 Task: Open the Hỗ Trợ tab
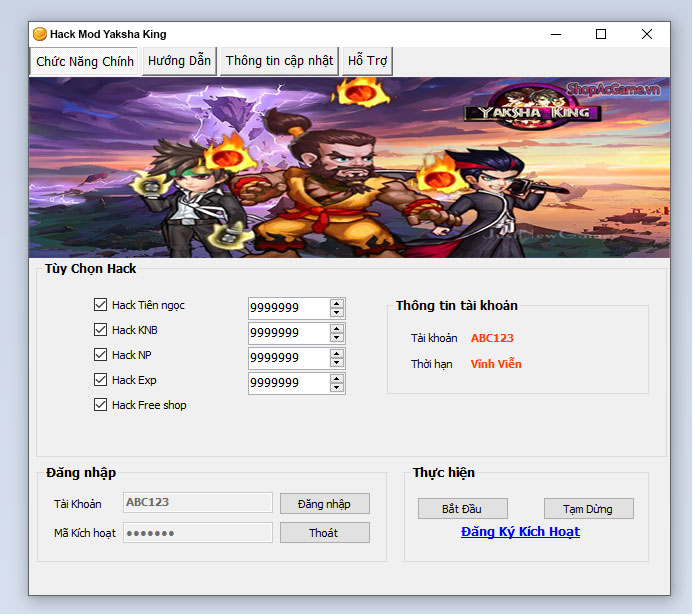[367, 61]
